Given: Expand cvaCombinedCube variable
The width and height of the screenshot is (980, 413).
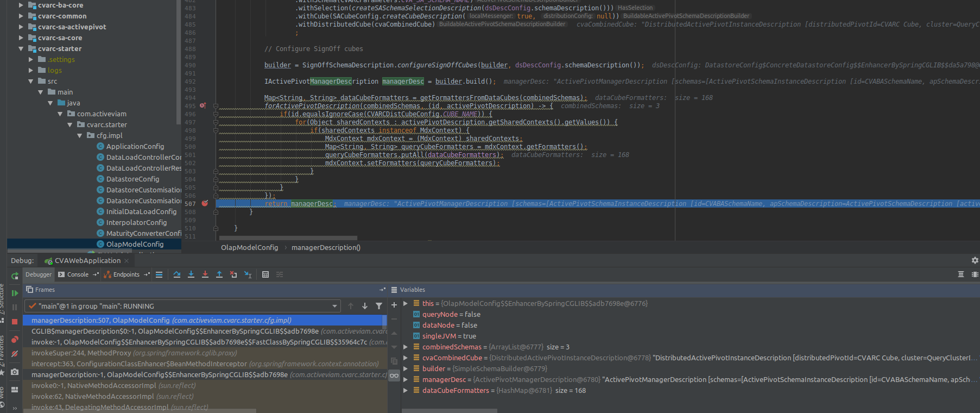Looking at the screenshot, I should 406,358.
